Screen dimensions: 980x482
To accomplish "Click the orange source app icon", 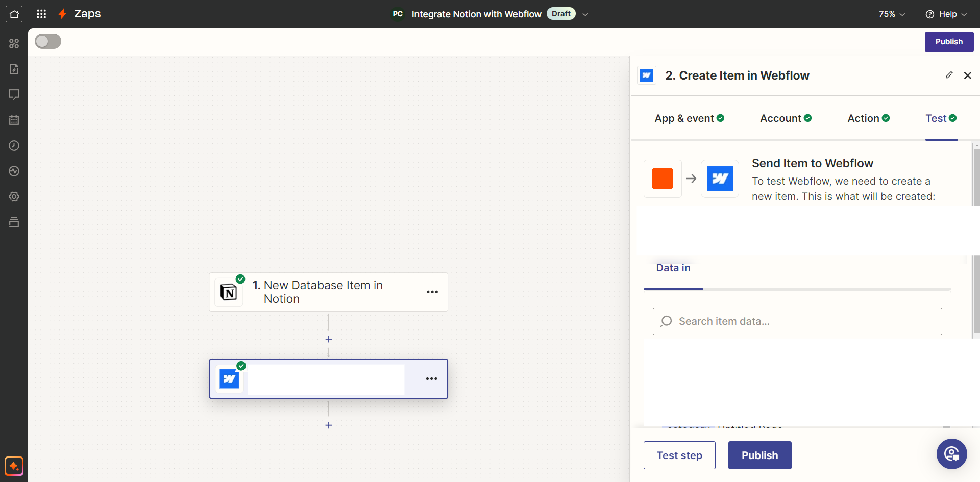I will (663, 179).
